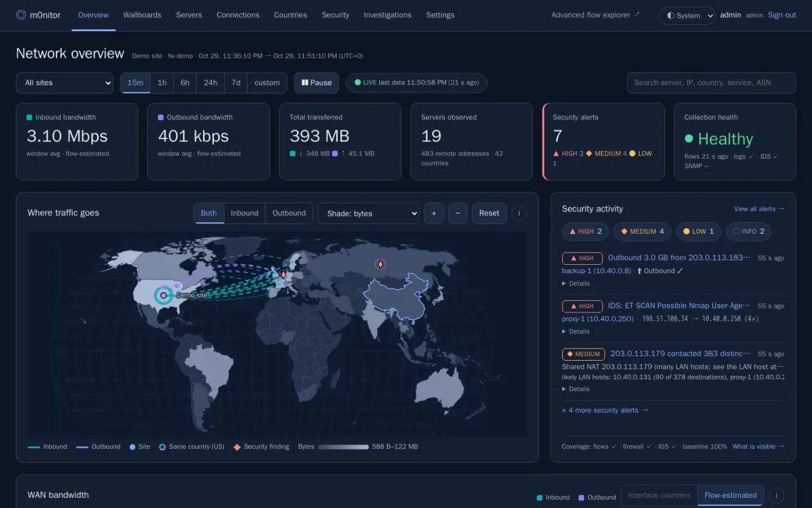Open the map info icon
This screenshot has height=508, width=812.
tap(519, 213)
